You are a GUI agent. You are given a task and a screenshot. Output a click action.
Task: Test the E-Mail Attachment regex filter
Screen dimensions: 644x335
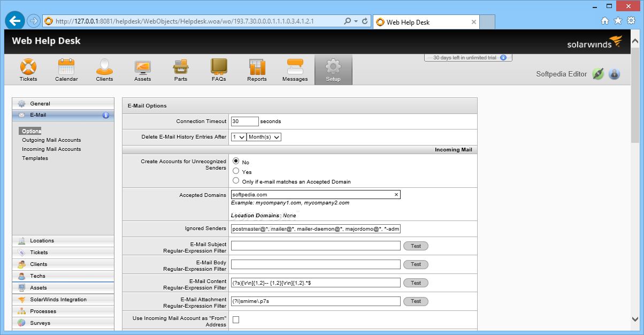pos(416,301)
